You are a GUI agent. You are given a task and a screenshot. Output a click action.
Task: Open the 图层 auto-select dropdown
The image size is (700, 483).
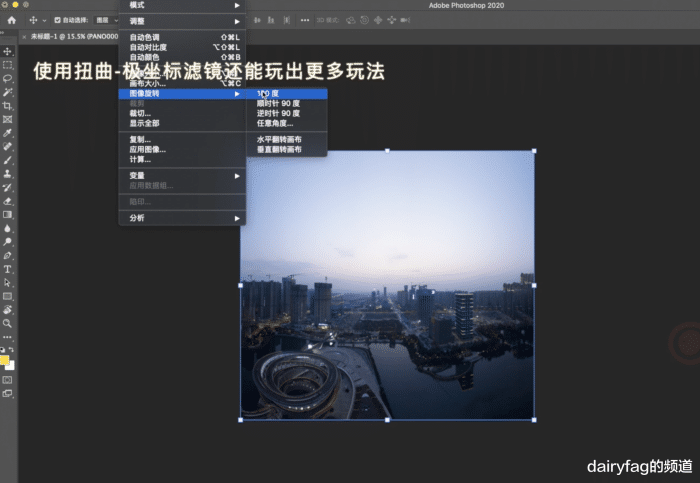coord(107,20)
